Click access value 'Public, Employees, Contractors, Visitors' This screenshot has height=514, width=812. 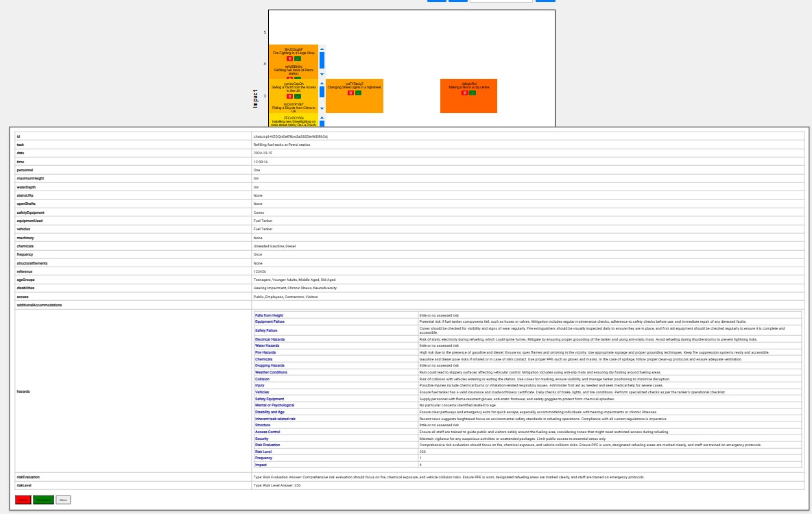[x=285, y=297]
